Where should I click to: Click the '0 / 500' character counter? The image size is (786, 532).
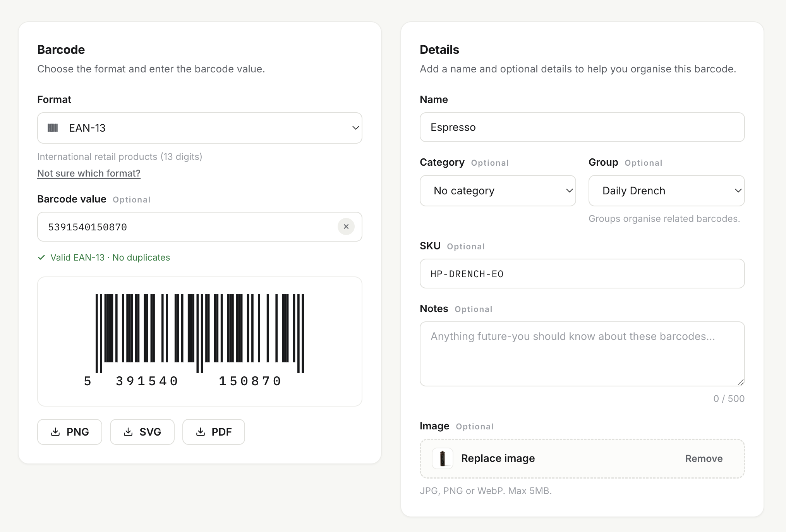tap(729, 398)
